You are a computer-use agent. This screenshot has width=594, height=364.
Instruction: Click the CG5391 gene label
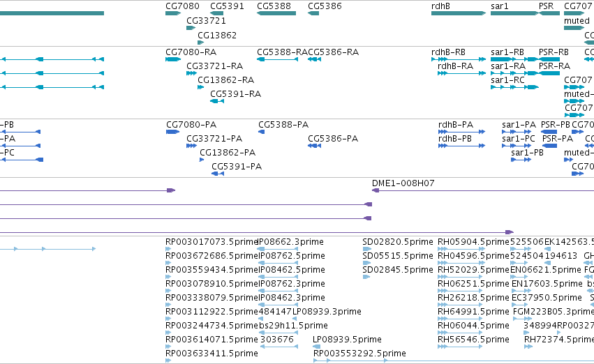pos(227,6)
